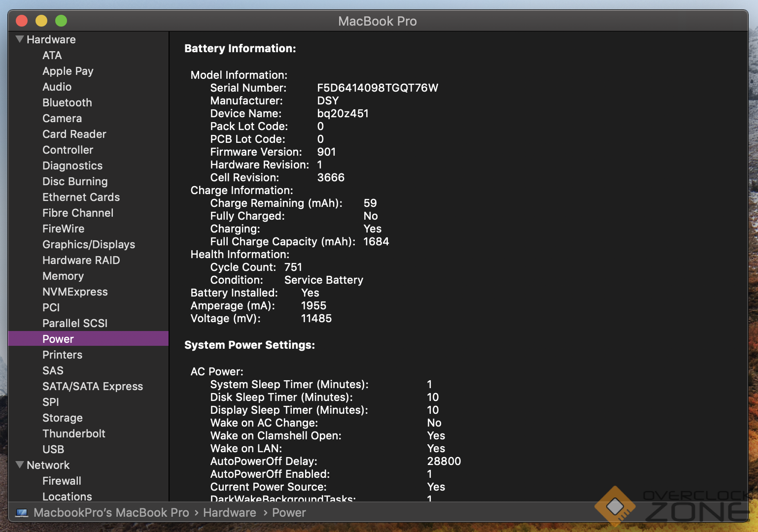Open the Graphics/Displays entry
The height and width of the screenshot is (532, 758).
tap(89, 244)
